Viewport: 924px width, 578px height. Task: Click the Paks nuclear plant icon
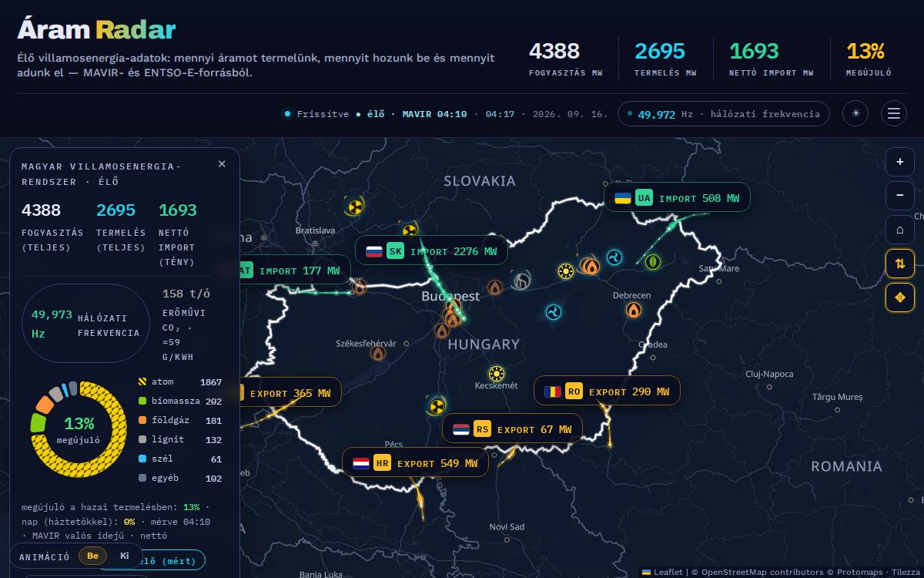tap(437, 405)
